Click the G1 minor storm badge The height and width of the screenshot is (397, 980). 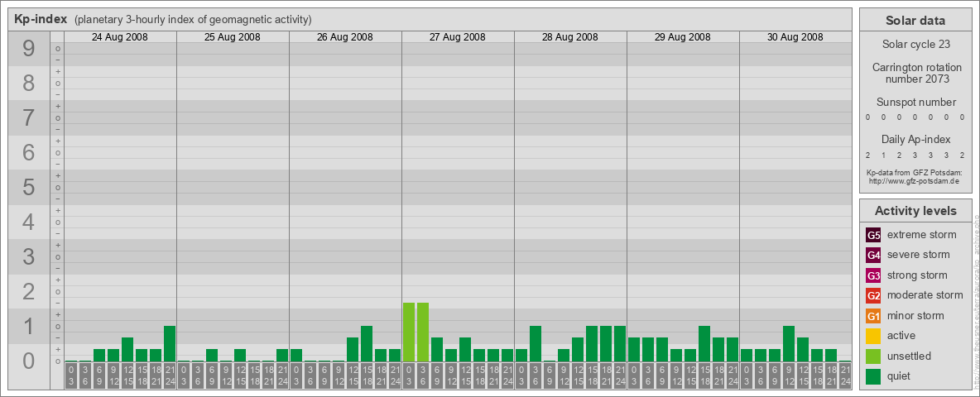[x=873, y=316]
